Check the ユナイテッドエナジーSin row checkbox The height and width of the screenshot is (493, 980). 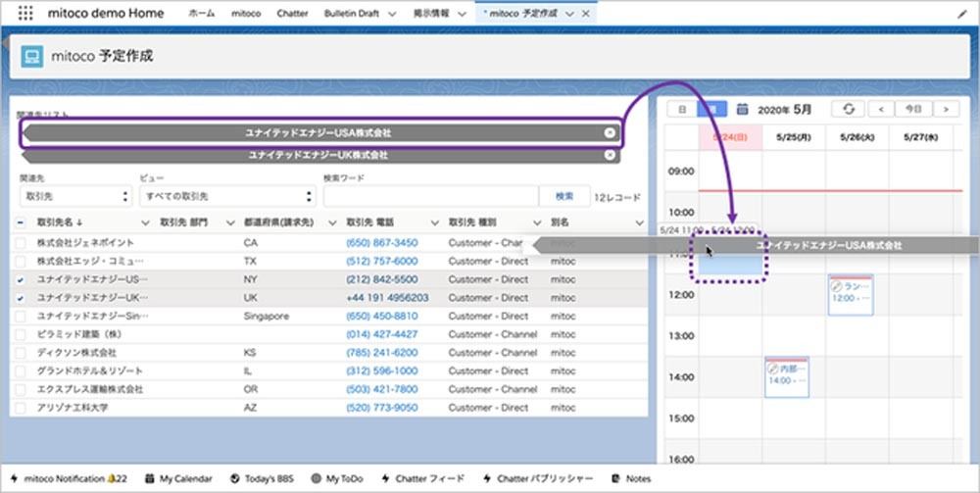21,317
